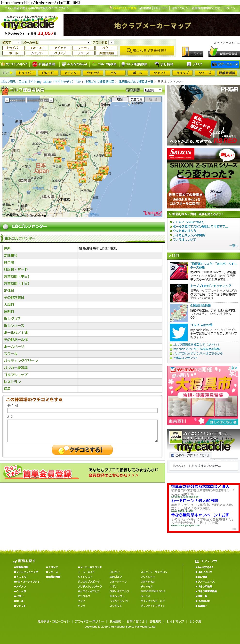Image resolution: width=240 pixels, height=644 pixels.
Task: Open the ブログ menu item
Action: pos(194,64)
